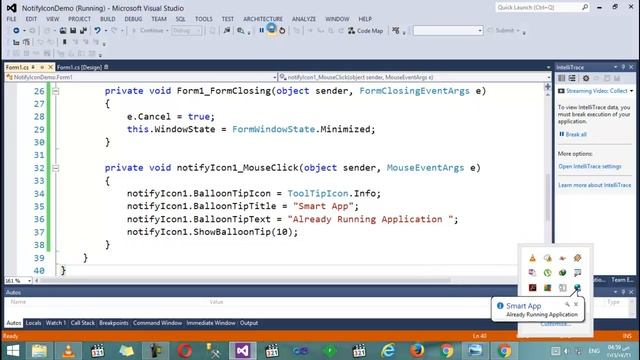Open Firefox from the taskbar

[417, 351]
